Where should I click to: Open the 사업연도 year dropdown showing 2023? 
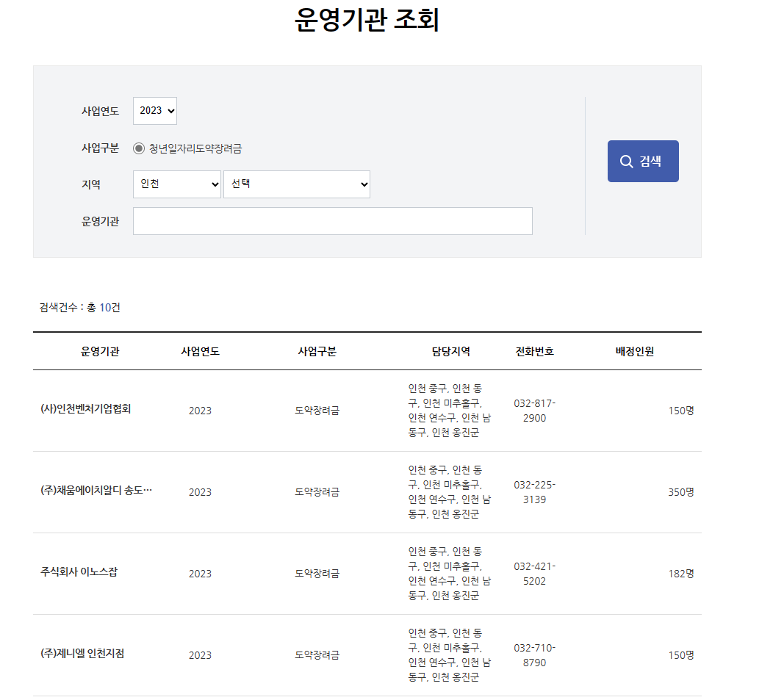154,111
